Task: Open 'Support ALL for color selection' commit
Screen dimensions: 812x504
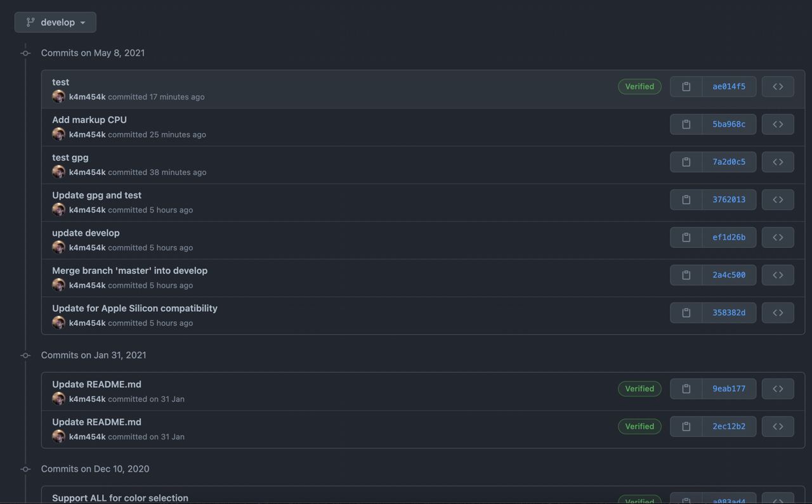Action: tap(120, 498)
